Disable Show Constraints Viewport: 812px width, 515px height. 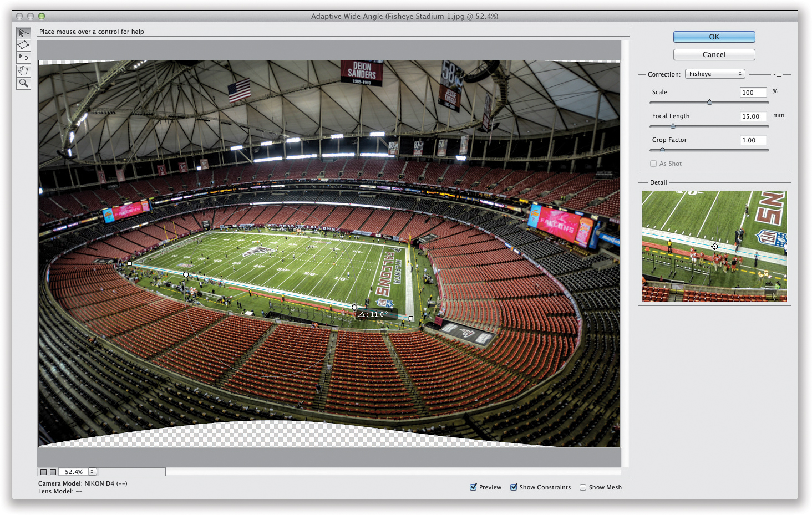[514, 487]
